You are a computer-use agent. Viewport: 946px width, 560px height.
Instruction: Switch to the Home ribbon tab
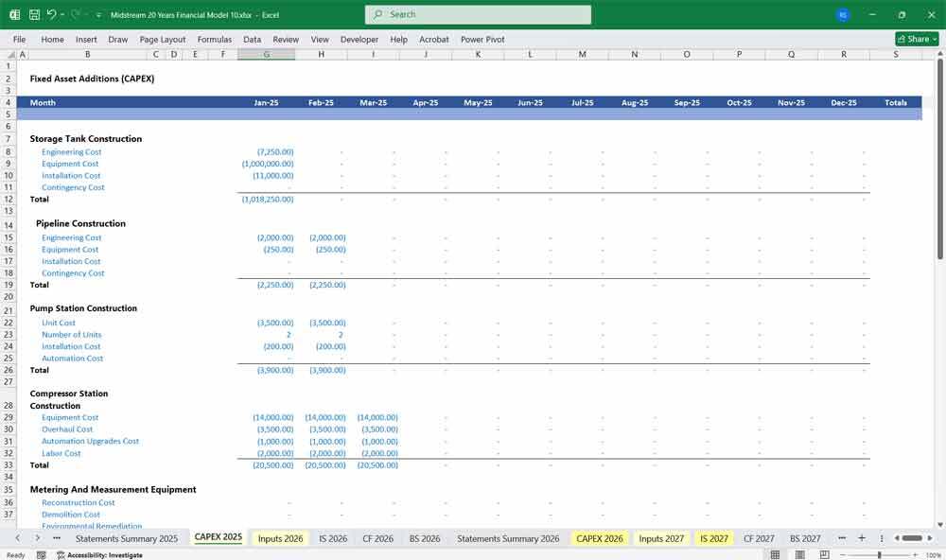pos(52,39)
